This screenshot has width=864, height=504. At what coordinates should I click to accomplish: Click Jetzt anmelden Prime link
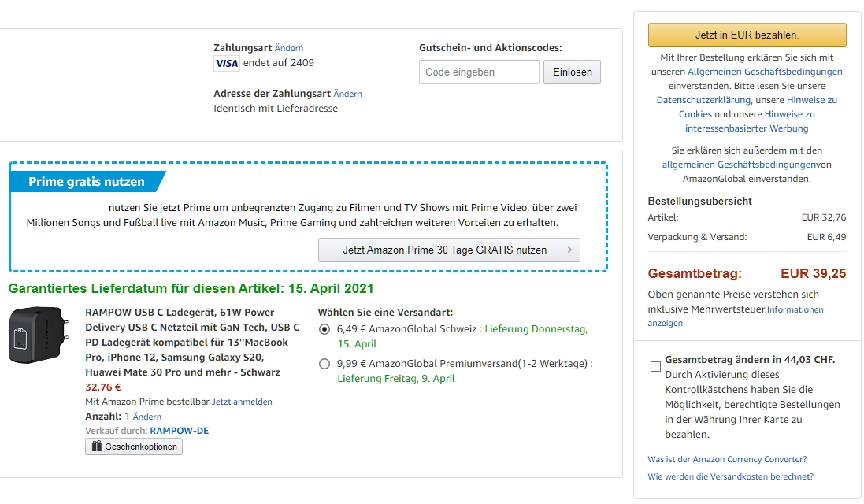coord(242,402)
